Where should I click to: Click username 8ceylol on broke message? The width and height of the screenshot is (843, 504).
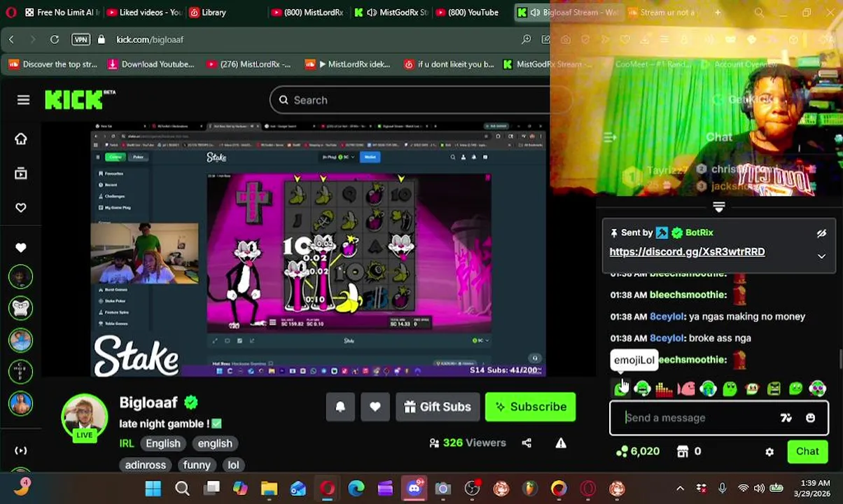click(x=667, y=338)
